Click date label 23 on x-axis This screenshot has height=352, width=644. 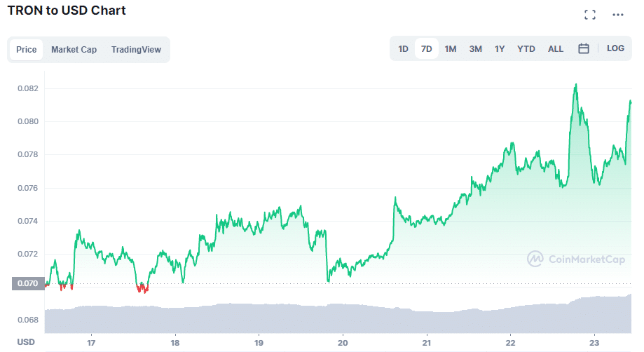[594, 343]
